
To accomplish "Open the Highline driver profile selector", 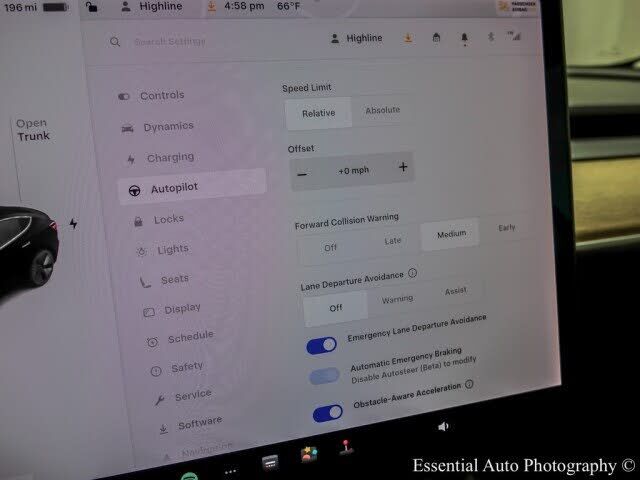I will click(356, 39).
